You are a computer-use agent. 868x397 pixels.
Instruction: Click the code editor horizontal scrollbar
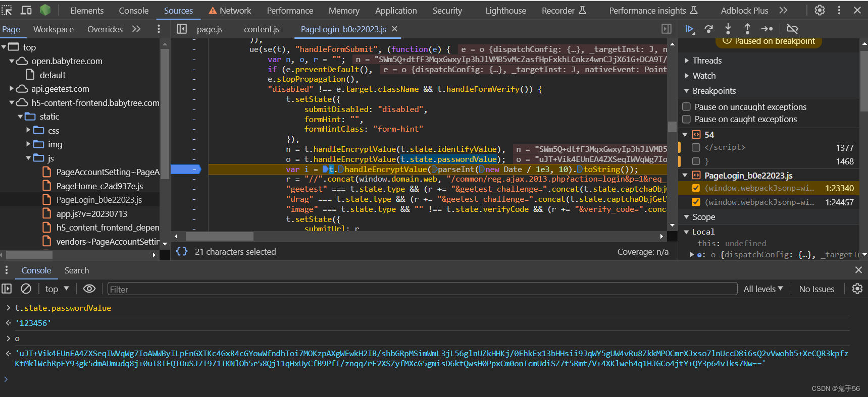point(419,236)
